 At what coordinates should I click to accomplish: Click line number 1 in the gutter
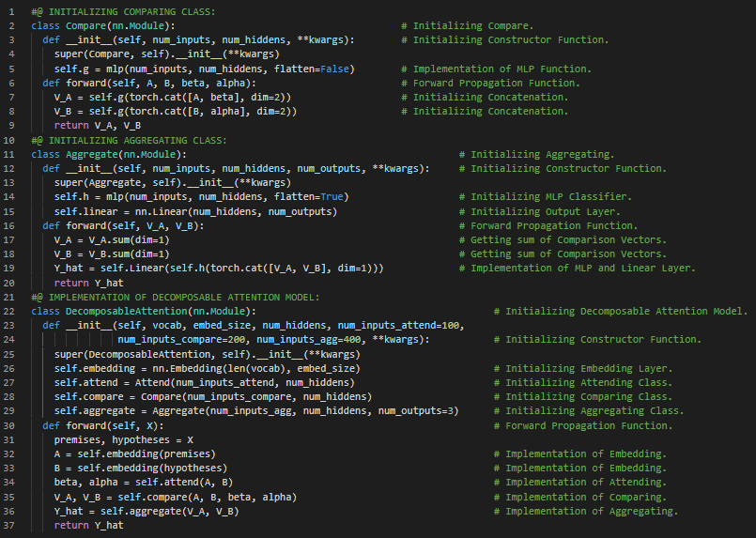coord(10,11)
